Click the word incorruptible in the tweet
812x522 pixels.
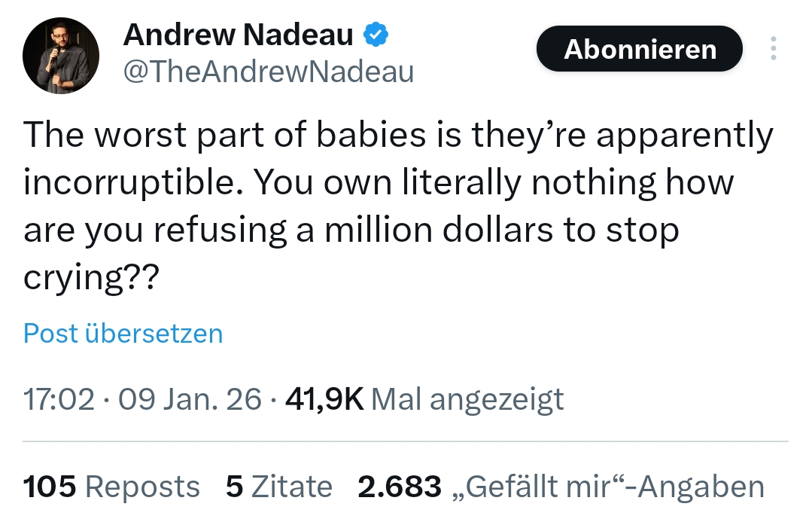pos(122,183)
